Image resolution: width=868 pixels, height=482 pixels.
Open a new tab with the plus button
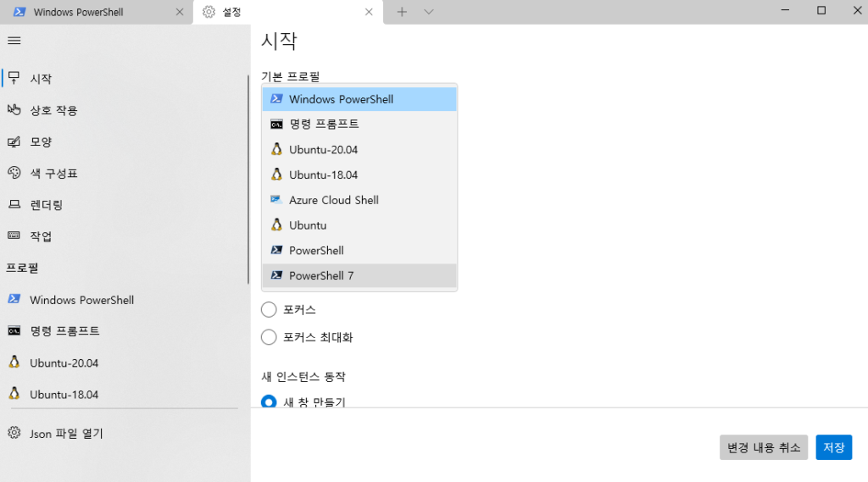[x=402, y=12]
